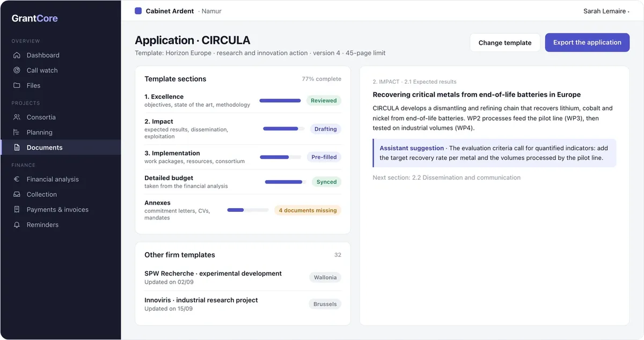Click the Other firm templates heading
The image size is (644, 340).
point(180,255)
